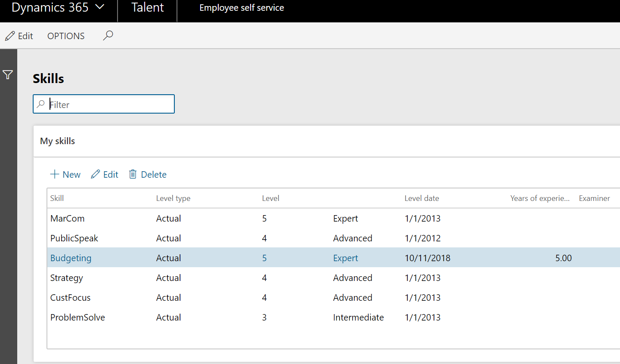The image size is (620, 364).
Task: Open the Budgeting skill link
Action: click(71, 258)
